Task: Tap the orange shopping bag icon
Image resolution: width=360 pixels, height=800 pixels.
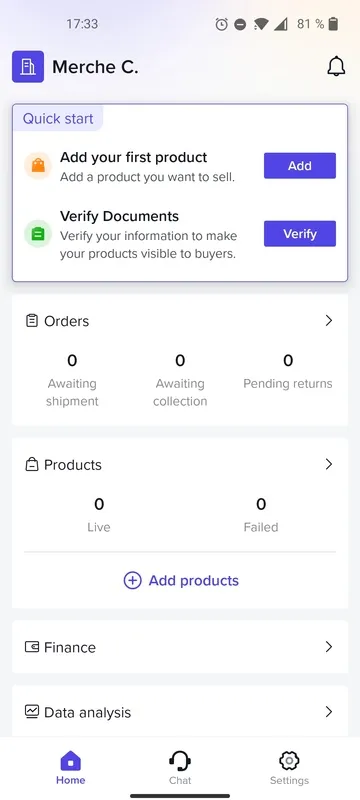Action: (x=38, y=165)
